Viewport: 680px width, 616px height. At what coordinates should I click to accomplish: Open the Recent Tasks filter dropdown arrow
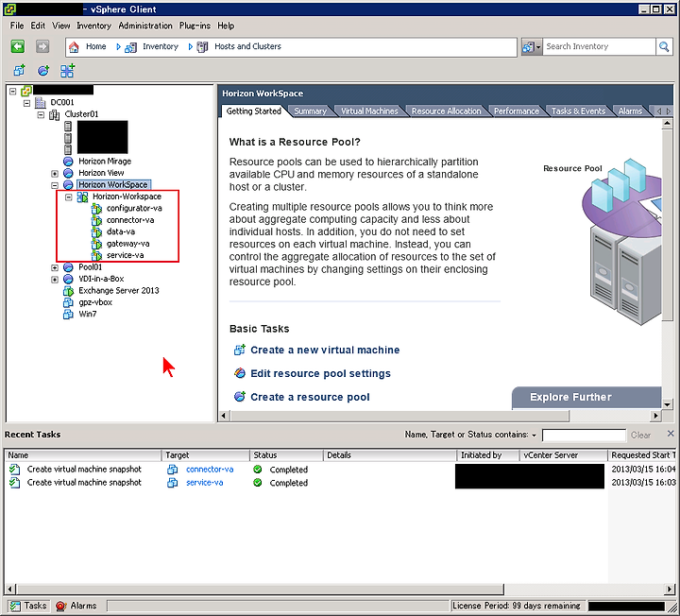click(x=534, y=436)
